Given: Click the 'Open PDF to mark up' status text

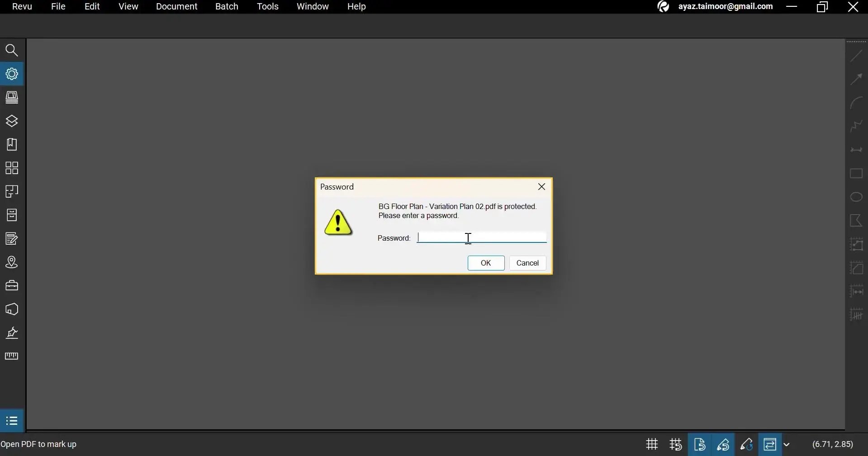Looking at the screenshot, I should [38, 444].
